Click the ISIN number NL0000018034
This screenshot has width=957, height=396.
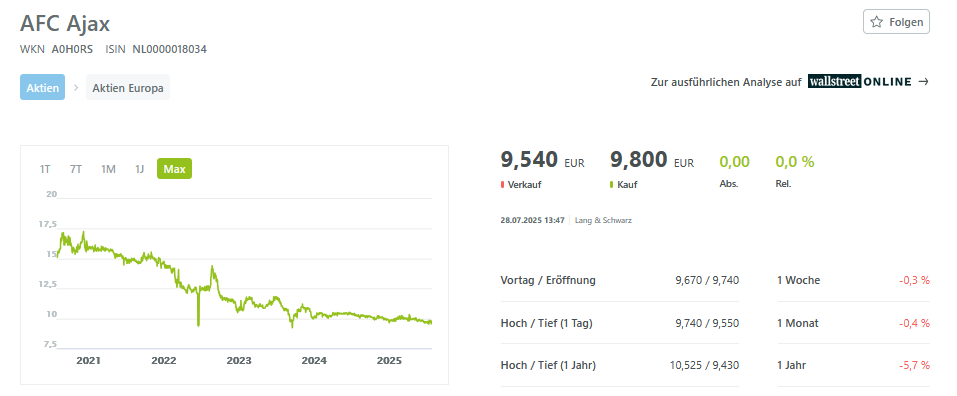pyautogui.click(x=169, y=49)
